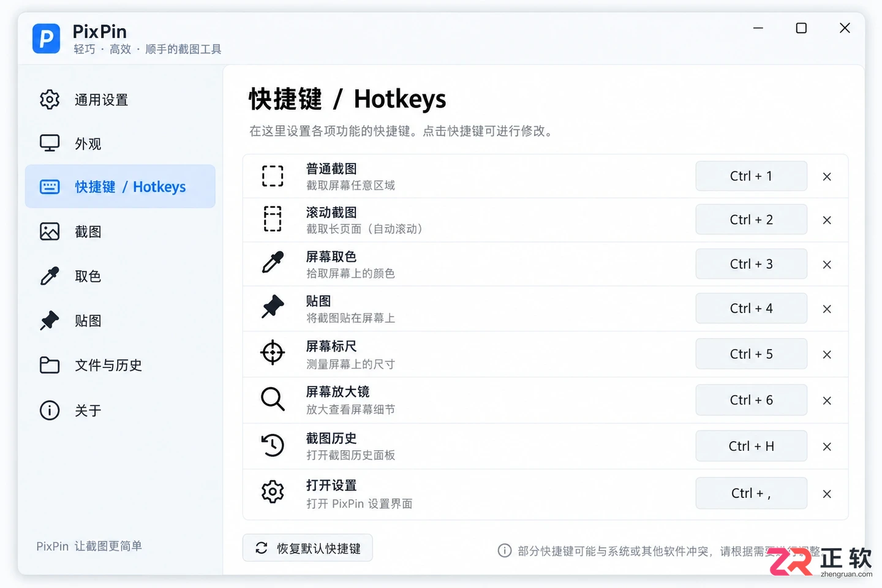
Task: Click 放大查看屏幕细节 description
Action: 350,409
